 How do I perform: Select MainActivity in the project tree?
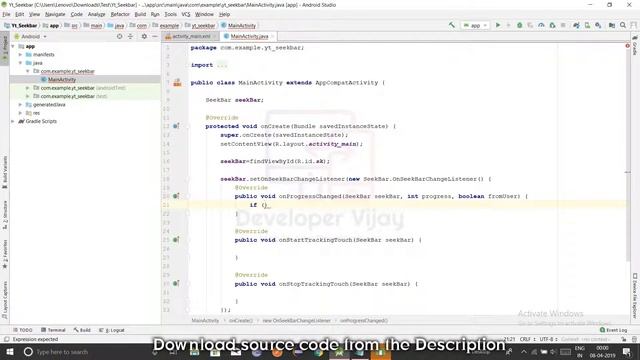tap(62, 80)
